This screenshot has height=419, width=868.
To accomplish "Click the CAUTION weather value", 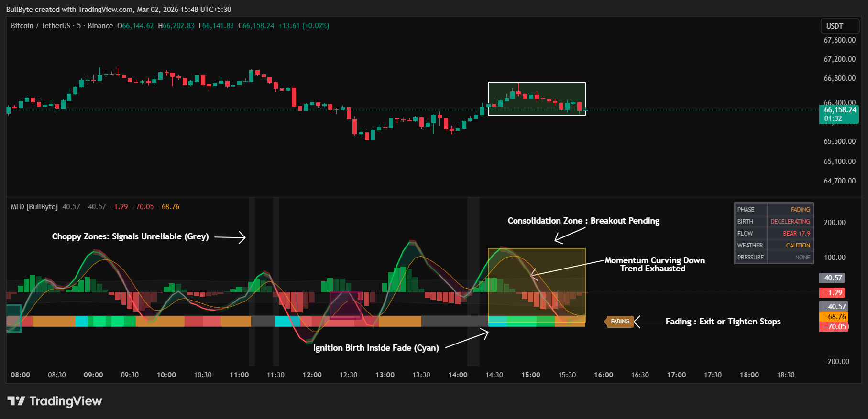I will coord(798,246).
